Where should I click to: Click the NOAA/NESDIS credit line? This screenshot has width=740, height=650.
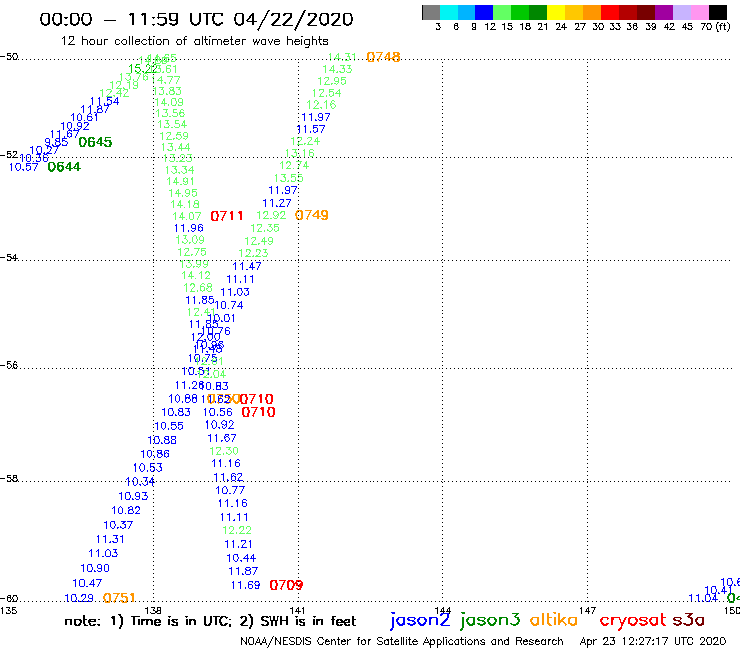point(402,642)
